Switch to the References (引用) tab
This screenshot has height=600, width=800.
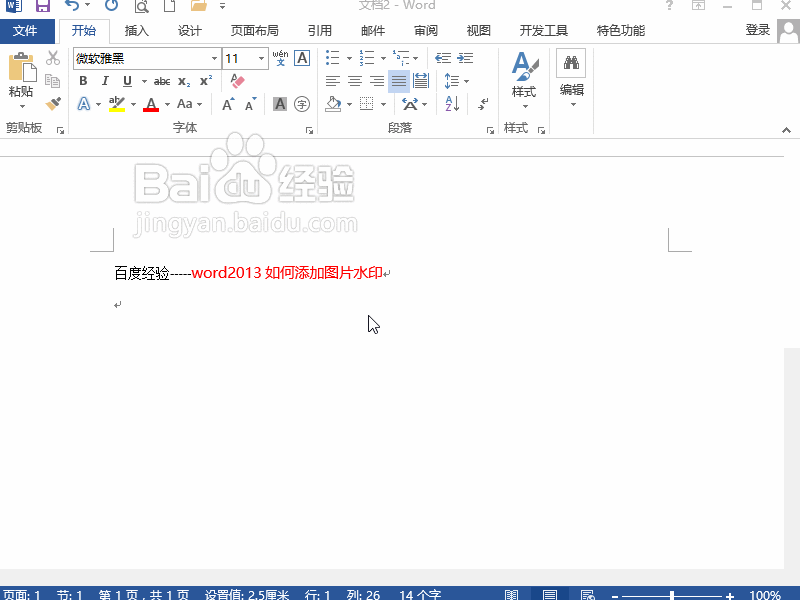(320, 31)
